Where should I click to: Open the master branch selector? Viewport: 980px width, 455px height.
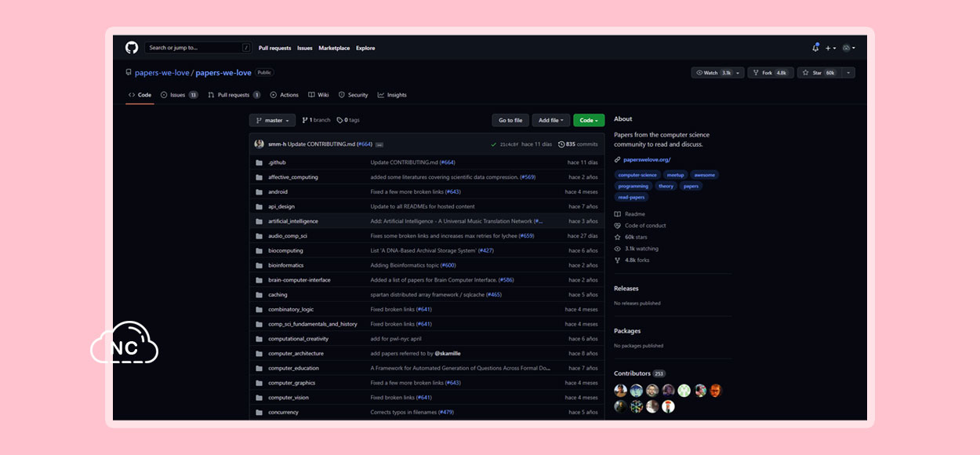[272, 120]
